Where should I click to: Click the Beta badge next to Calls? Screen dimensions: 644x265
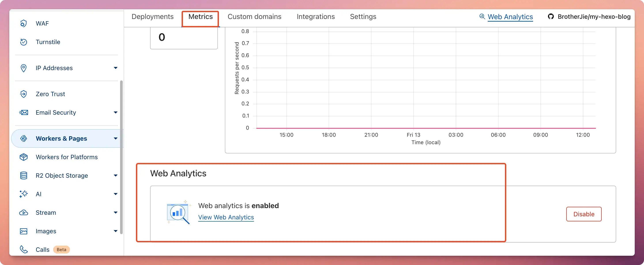pos(62,250)
